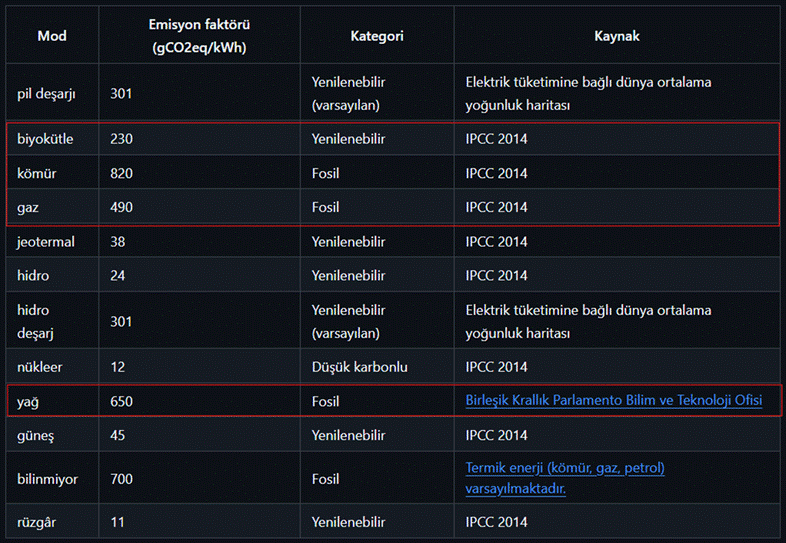Image resolution: width=786 pixels, height=543 pixels.
Task: Click the bilinmiyor row label
Action: [x=47, y=479]
